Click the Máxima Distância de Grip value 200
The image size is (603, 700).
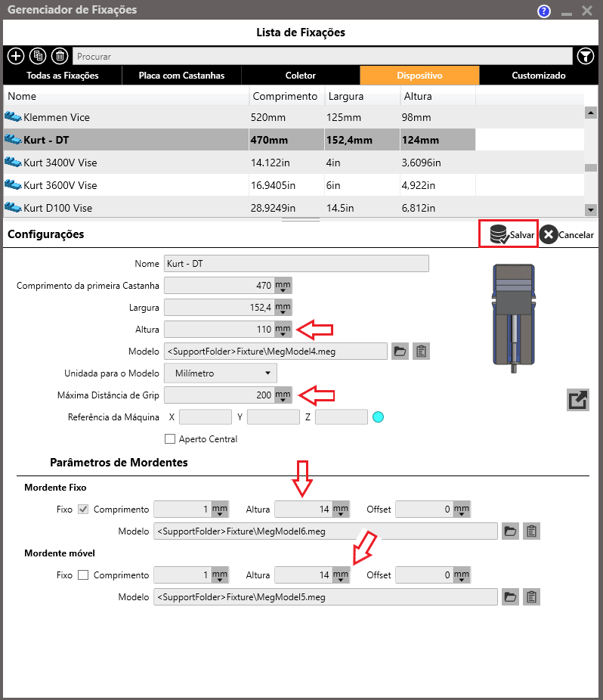(x=219, y=395)
